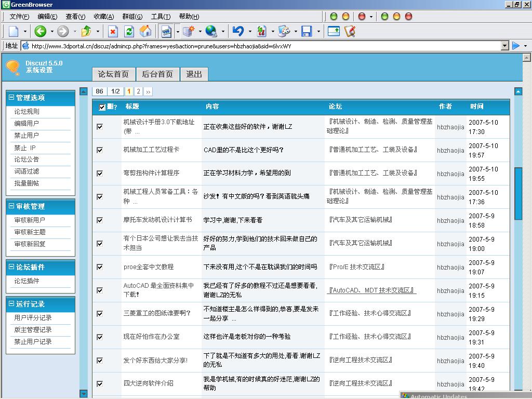Click the 退出 logout tab
The image size is (532, 399).
[x=194, y=74]
